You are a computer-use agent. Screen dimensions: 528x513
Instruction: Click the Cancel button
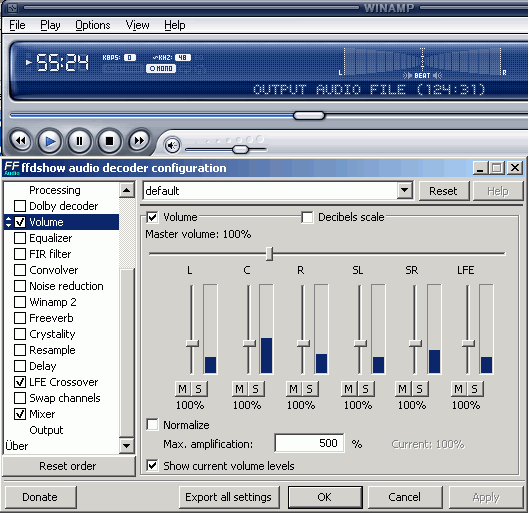pos(404,497)
